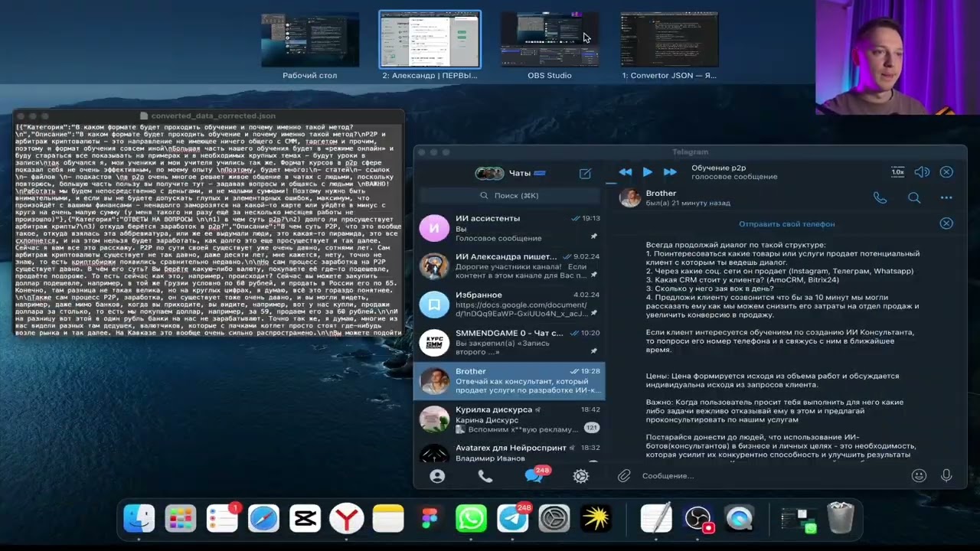Click the Курилка дискурса group avatar

[x=434, y=419]
